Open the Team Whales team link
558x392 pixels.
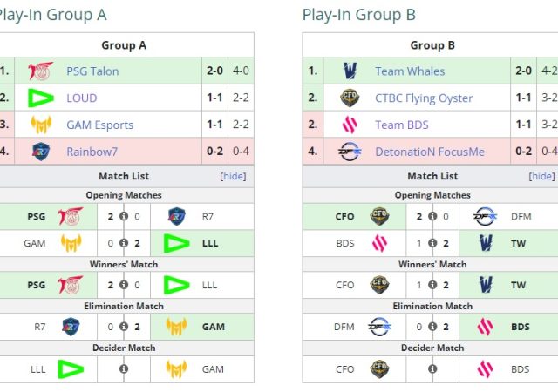click(x=410, y=71)
